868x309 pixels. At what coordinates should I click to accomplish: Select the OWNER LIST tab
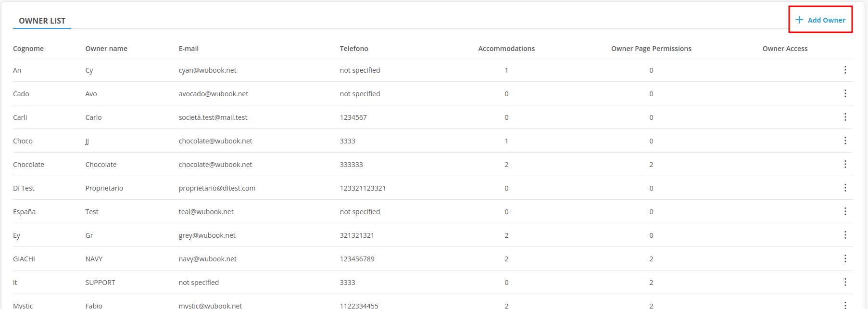point(42,21)
